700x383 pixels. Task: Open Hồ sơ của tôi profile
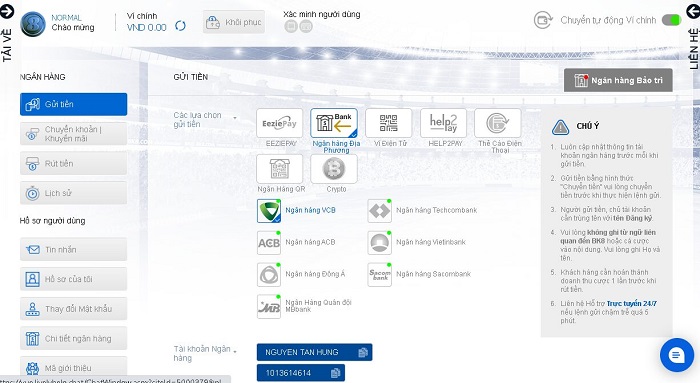pyautogui.click(x=73, y=279)
